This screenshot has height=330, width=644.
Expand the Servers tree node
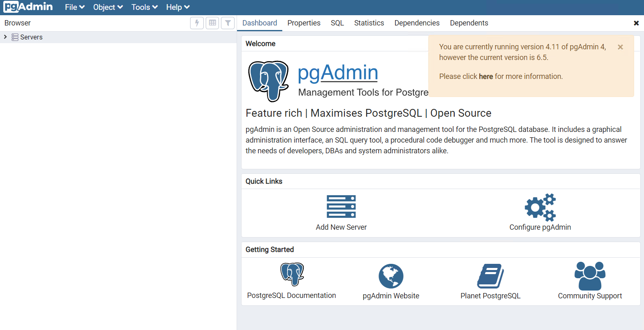pyautogui.click(x=5, y=37)
